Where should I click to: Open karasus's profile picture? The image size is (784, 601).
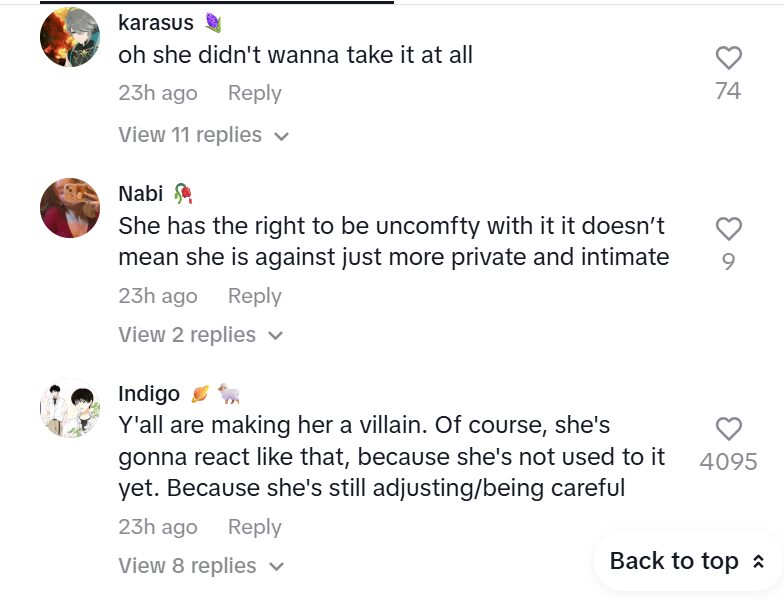pyautogui.click(x=70, y=38)
